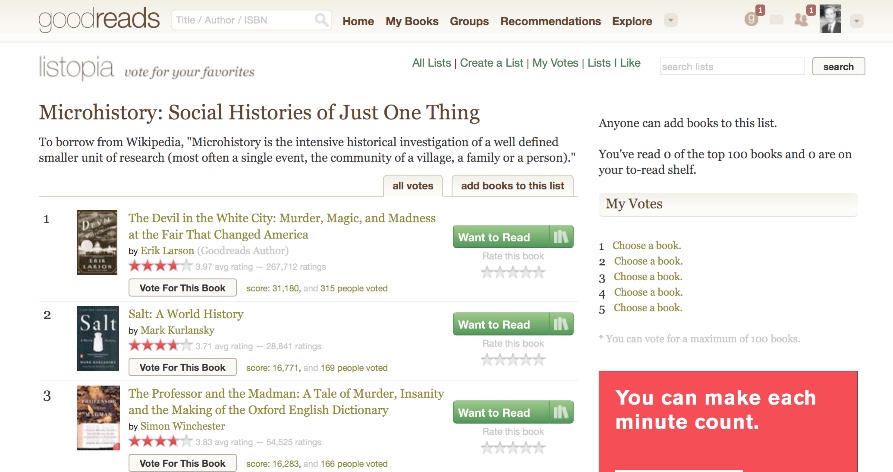Viewport: 893px width, 472px height.
Task: Click the Create a List link
Action: [491, 63]
